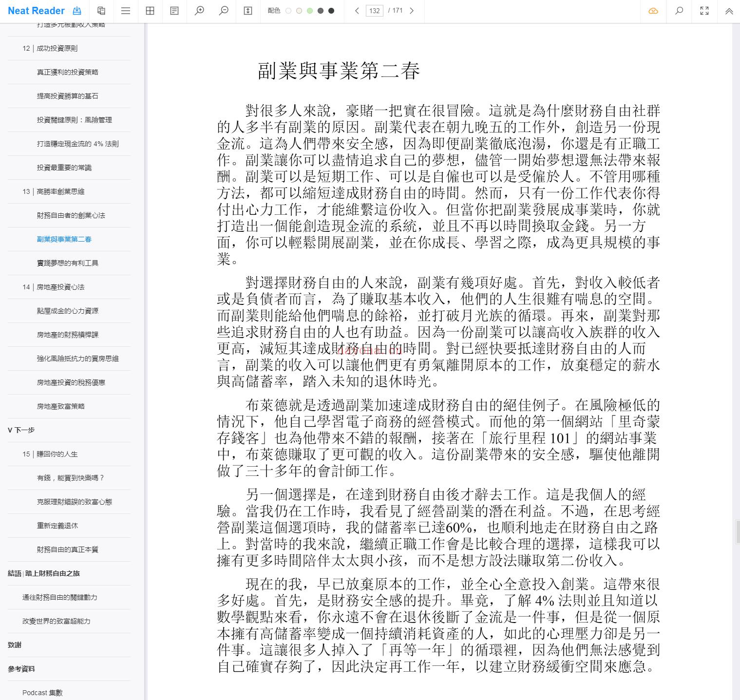Open the notes panel icon
740x700 pixels.
[174, 11]
